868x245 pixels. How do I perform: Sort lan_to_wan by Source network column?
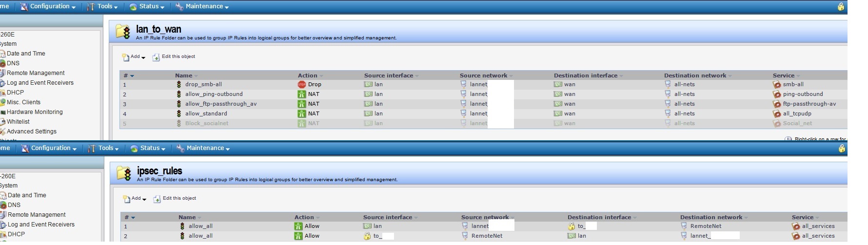pos(486,75)
